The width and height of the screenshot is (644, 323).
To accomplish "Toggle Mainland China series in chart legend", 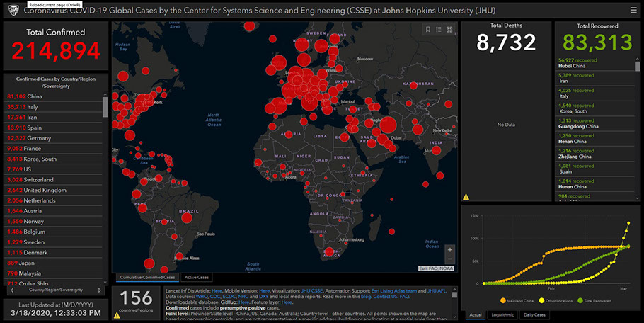I will pyautogui.click(x=517, y=301).
